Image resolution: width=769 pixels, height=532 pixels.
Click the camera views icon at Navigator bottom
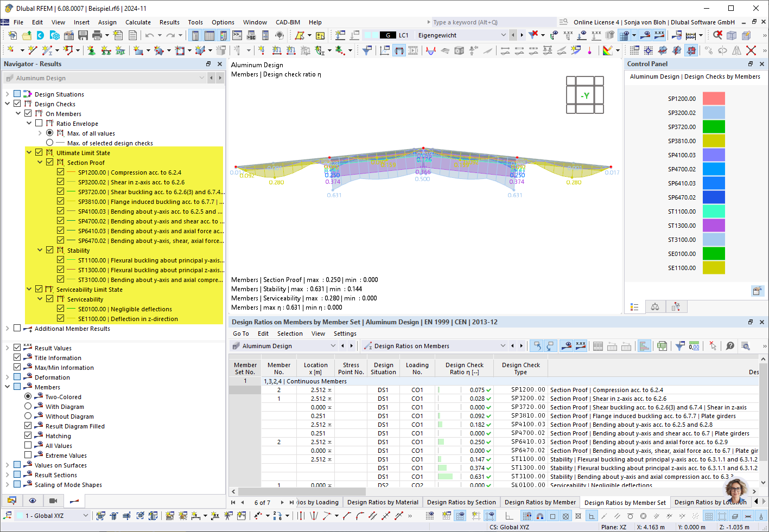coord(53,501)
